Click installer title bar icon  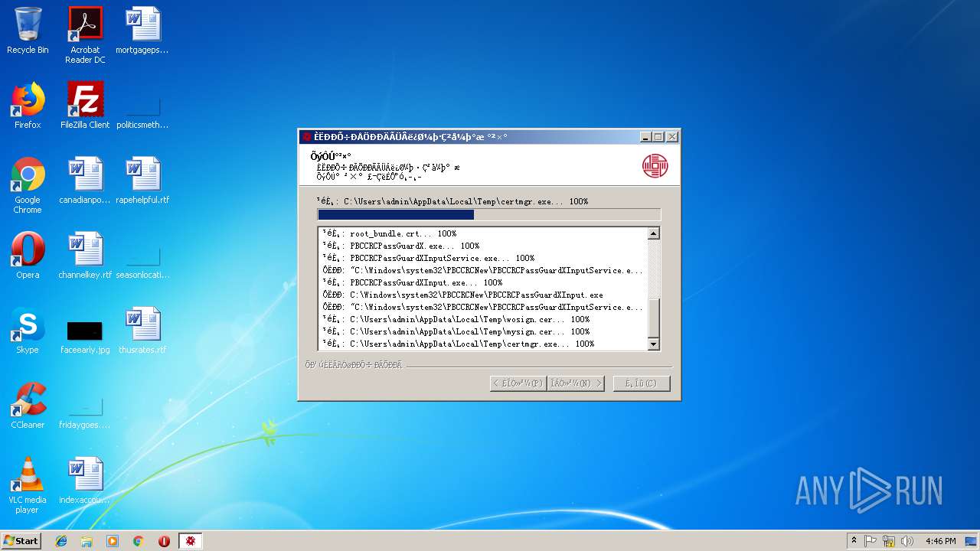pos(307,137)
